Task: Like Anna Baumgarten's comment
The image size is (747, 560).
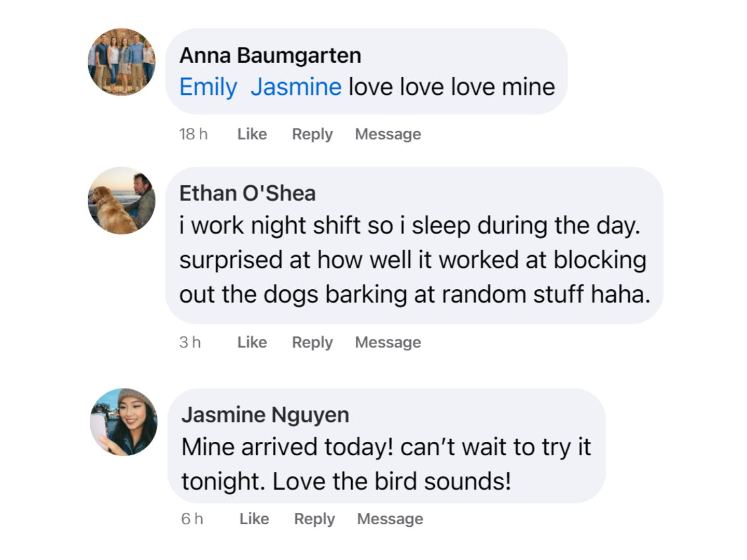Action: point(252,134)
